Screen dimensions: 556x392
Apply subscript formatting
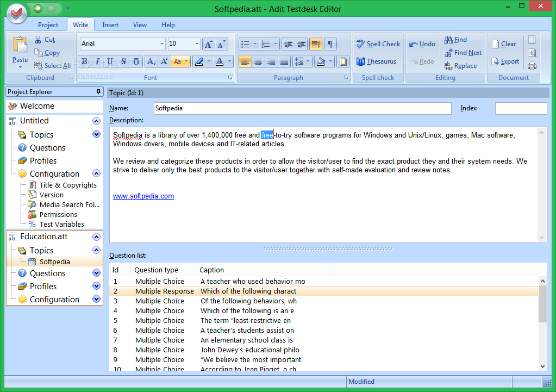point(151,62)
